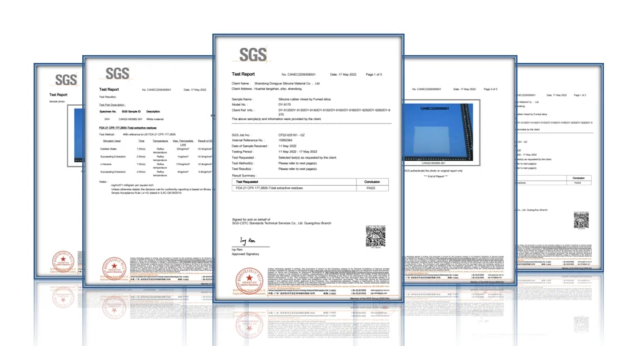This screenshot has width=644, height=346.
Task: Click 'Page 1 of 3' on the far-right report
Action: click(x=580, y=95)
